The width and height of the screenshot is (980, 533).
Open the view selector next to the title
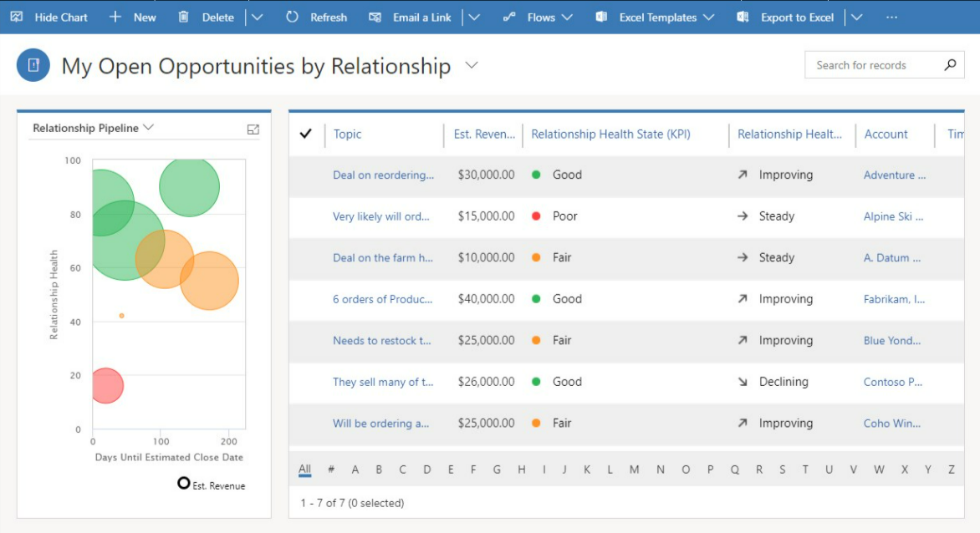tap(471, 65)
